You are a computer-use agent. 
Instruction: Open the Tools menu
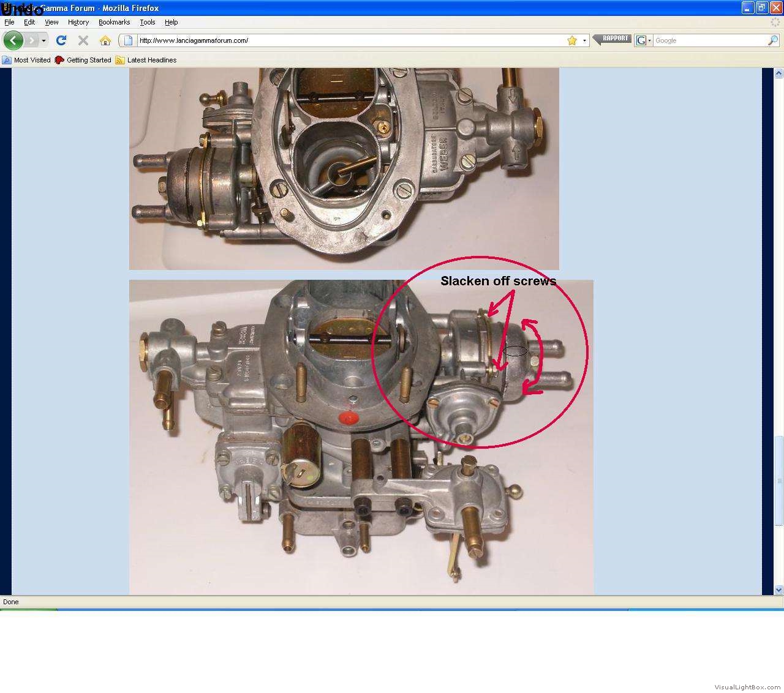[148, 22]
